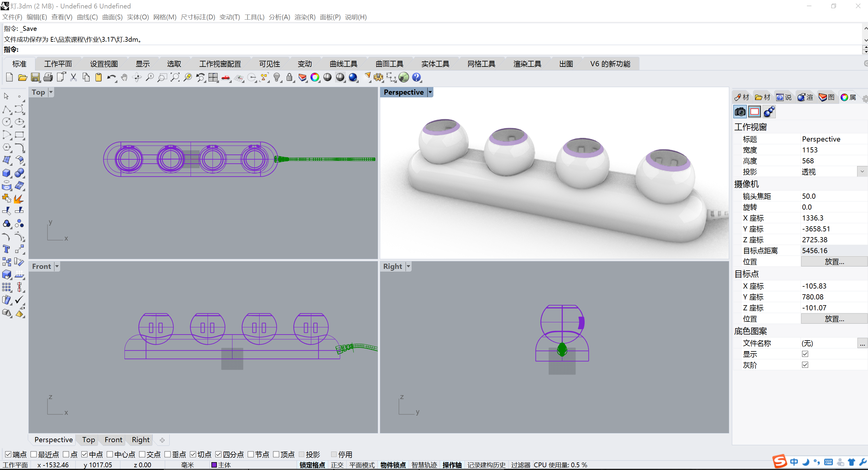Open the Options gear icon
This screenshot has width=868, height=470.
(378, 77)
